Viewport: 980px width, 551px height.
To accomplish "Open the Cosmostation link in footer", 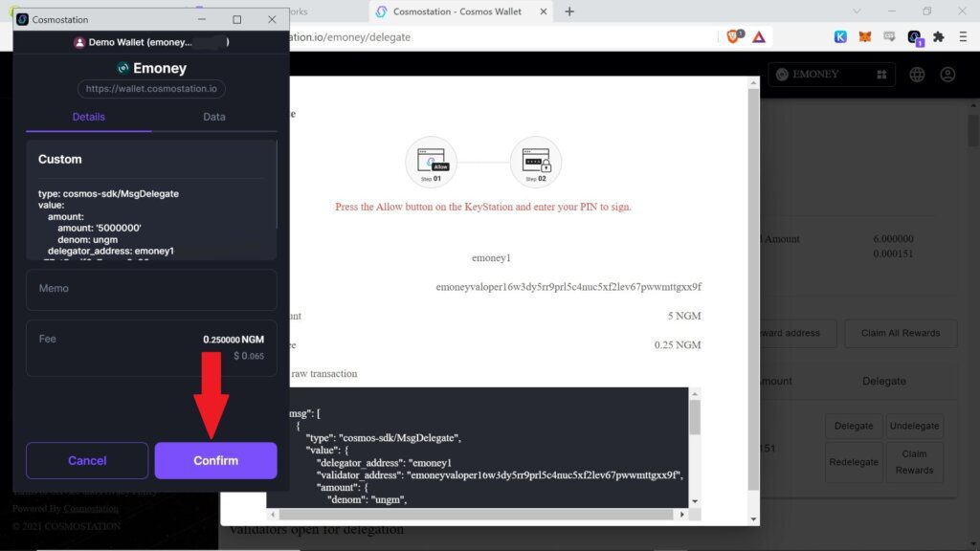I will coord(91,509).
